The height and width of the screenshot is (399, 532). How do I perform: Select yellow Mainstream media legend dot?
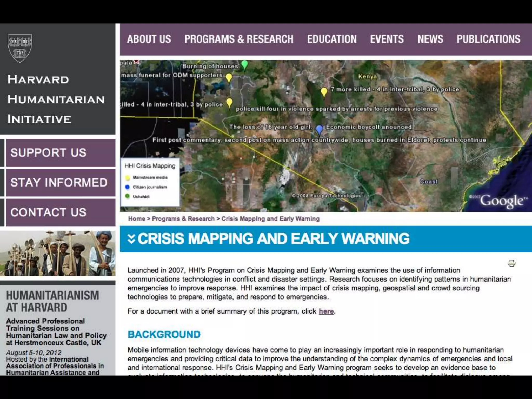127,178
